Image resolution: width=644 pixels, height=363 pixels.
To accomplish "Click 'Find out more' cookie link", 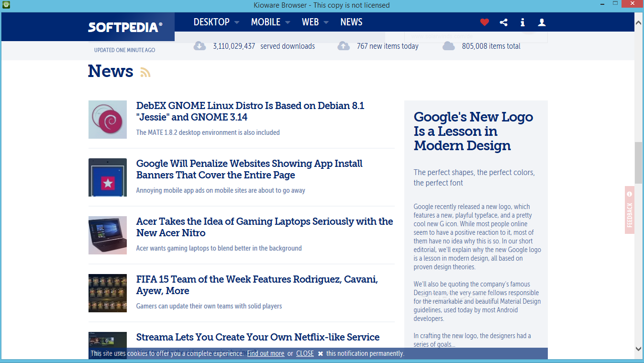I will [266, 353].
